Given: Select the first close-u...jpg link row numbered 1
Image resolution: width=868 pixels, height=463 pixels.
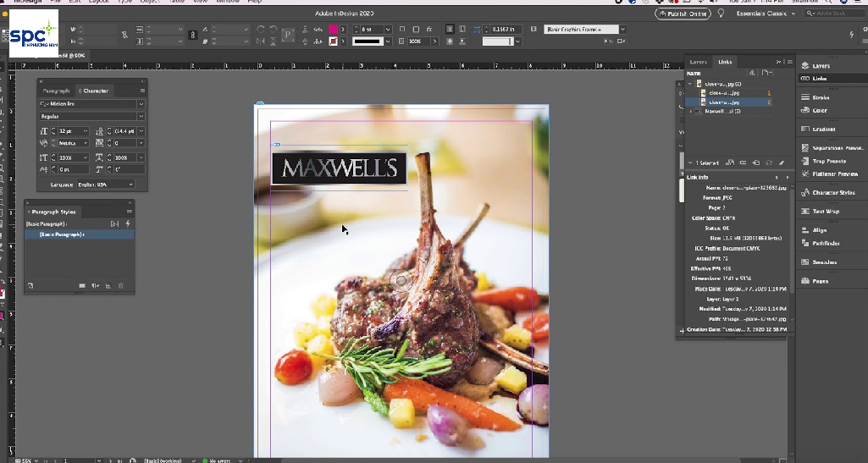Looking at the screenshot, I should click(x=728, y=93).
